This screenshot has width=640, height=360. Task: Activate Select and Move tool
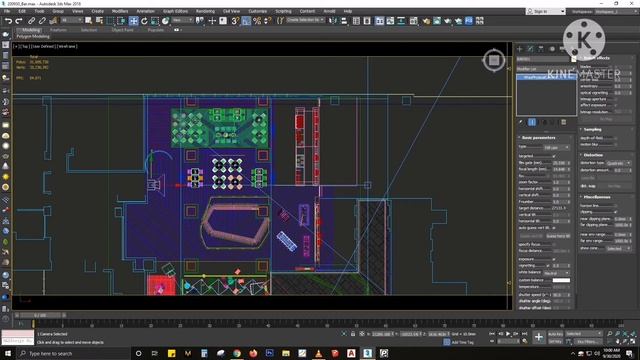pos(133,20)
